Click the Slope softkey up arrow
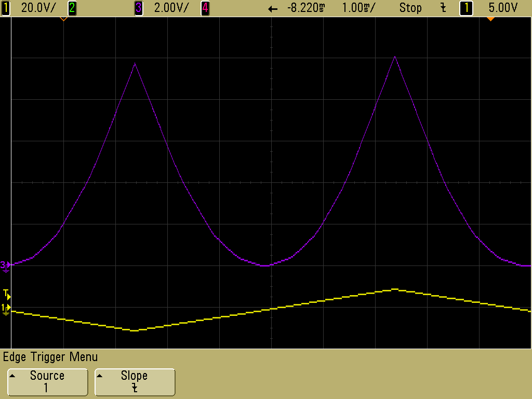532x399 pixels. [99, 376]
